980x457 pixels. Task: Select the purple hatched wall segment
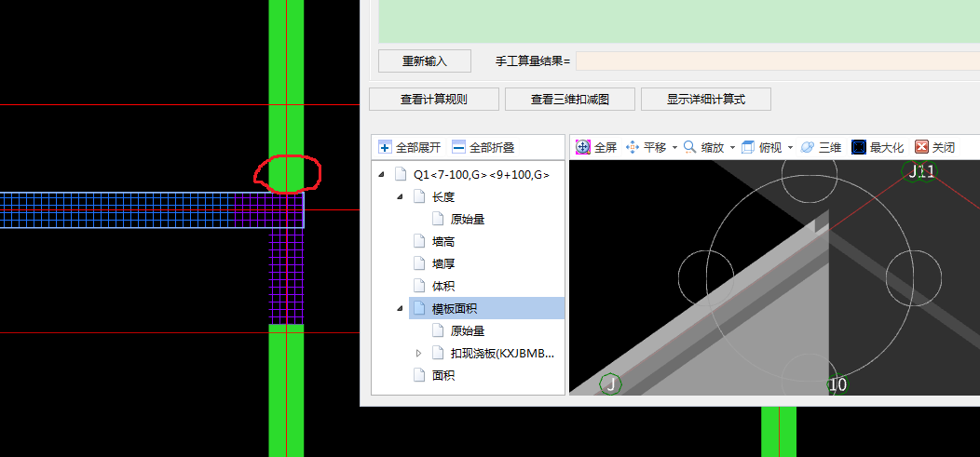(286, 275)
